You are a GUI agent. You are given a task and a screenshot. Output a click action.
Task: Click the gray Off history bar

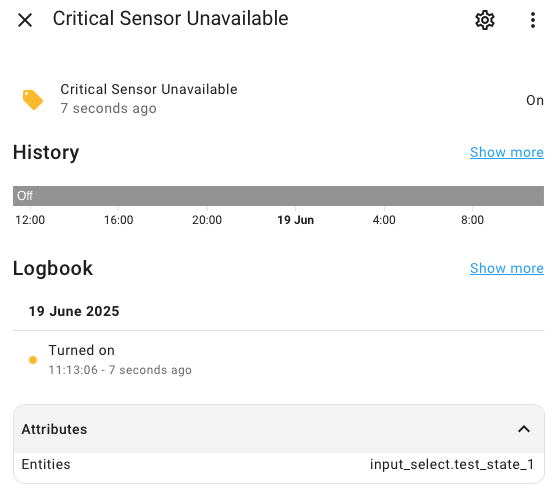pyautogui.click(x=278, y=196)
